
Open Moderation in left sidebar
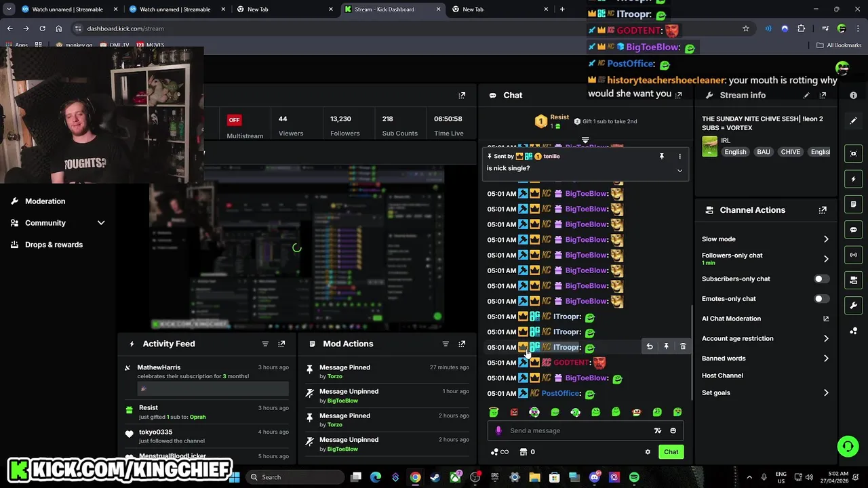(x=45, y=201)
